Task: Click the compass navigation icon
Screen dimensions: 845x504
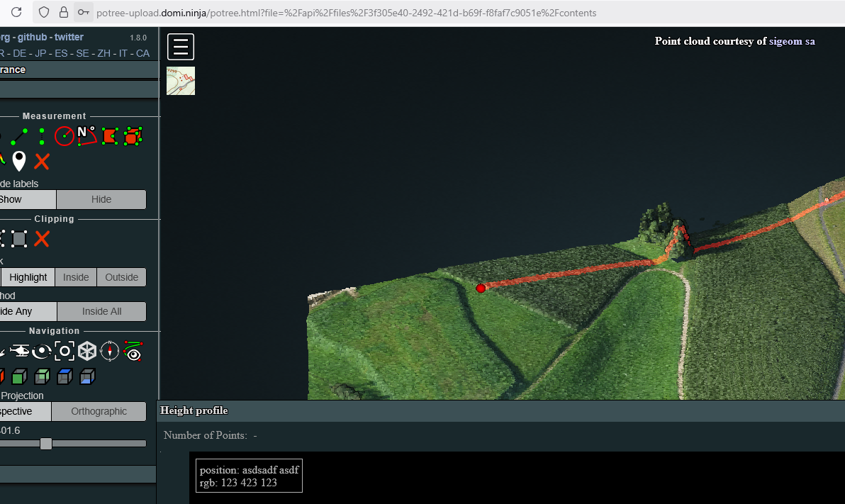Action: tap(110, 351)
